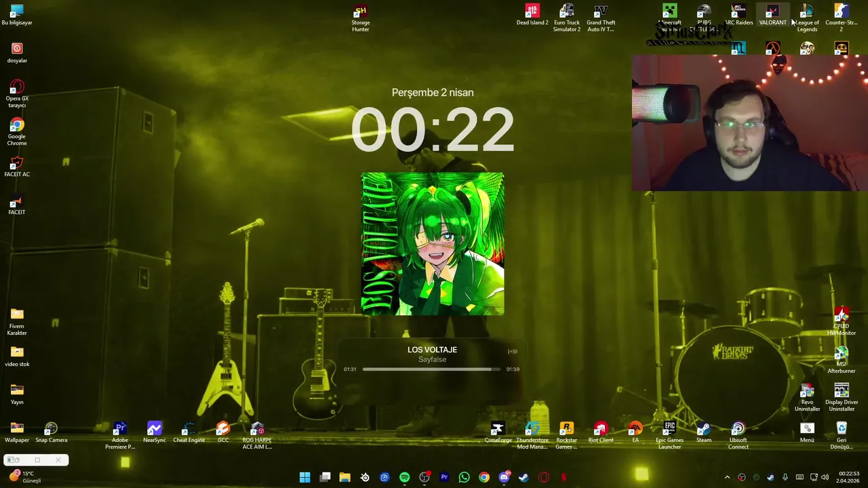Open the dosyalar desktop shortcut
This screenshot has width=868, height=488.
coord(17,53)
